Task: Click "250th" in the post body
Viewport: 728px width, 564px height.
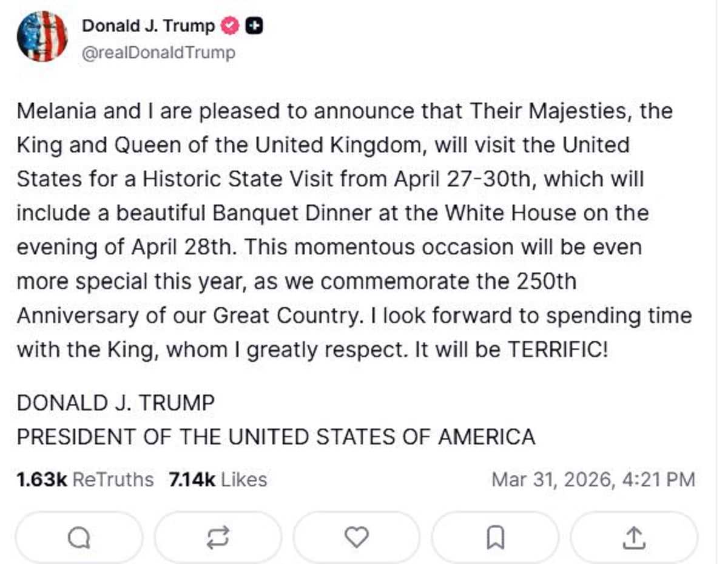Action: tap(547, 282)
